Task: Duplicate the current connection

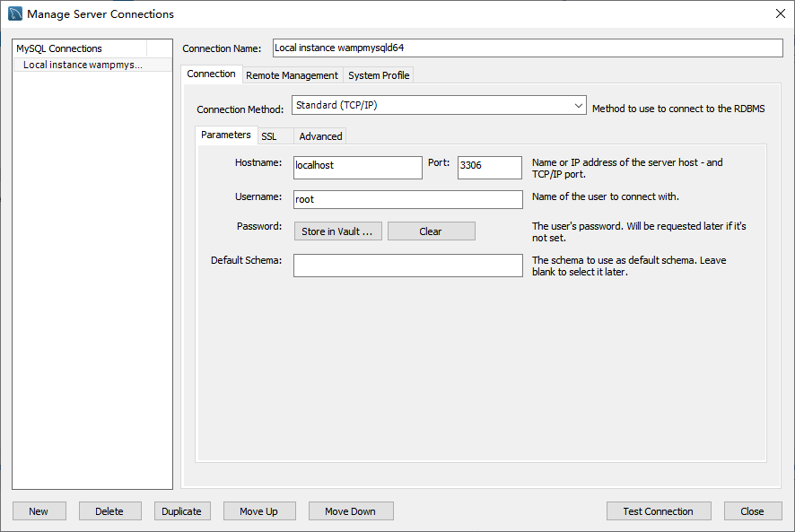Action: click(182, 510)
